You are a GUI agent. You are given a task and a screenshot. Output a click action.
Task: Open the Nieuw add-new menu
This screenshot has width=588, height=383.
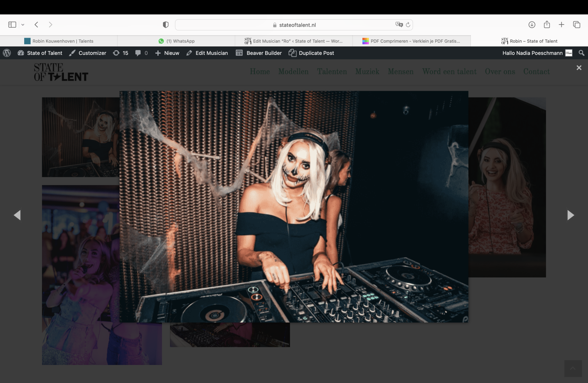pyautogui.click(x=167, y=53)
